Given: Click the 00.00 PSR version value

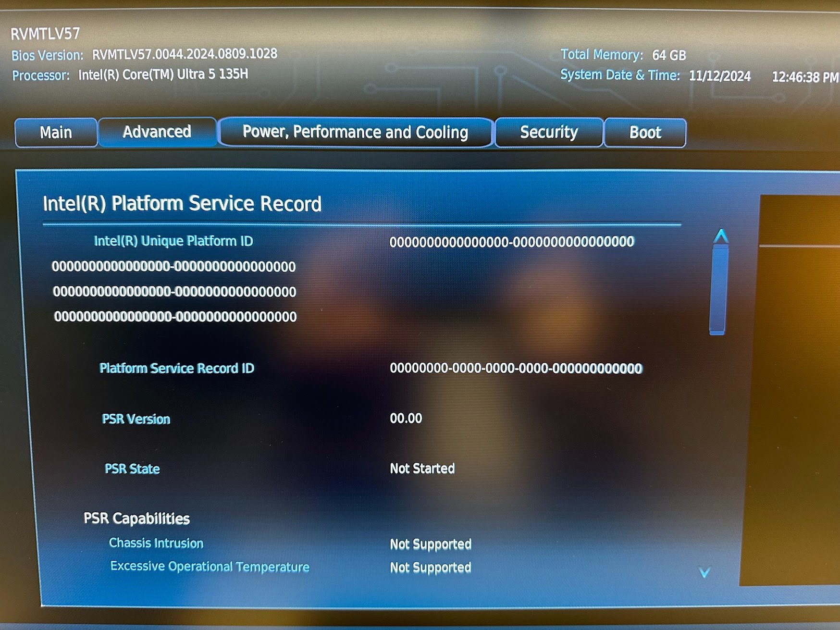Looking at the screenshot, I should pos(406,419).
